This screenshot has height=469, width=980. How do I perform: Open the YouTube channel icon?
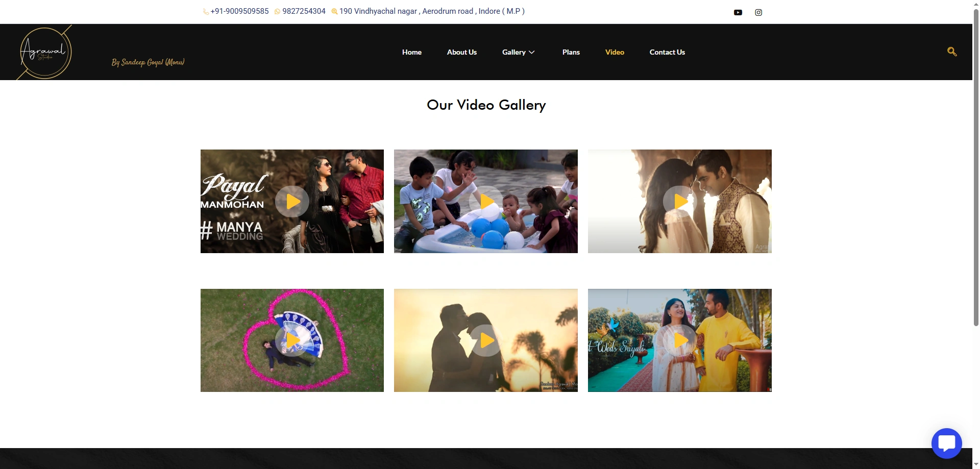coord(738,12)
